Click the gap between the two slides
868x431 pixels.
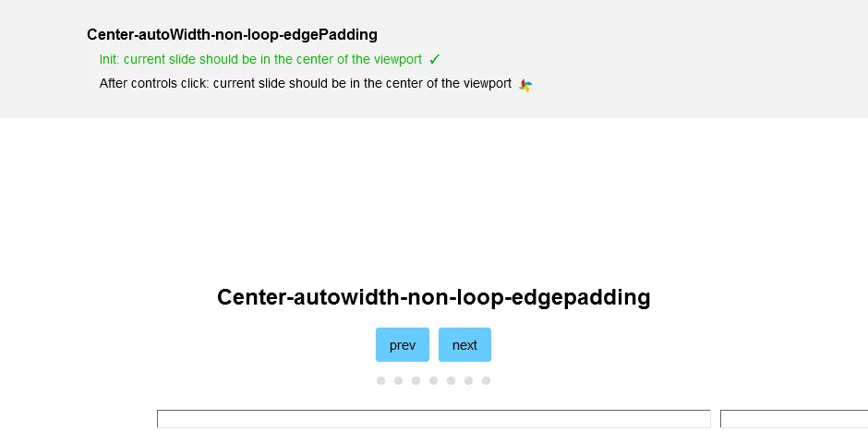pyautogui.click(x=716, y=419)
